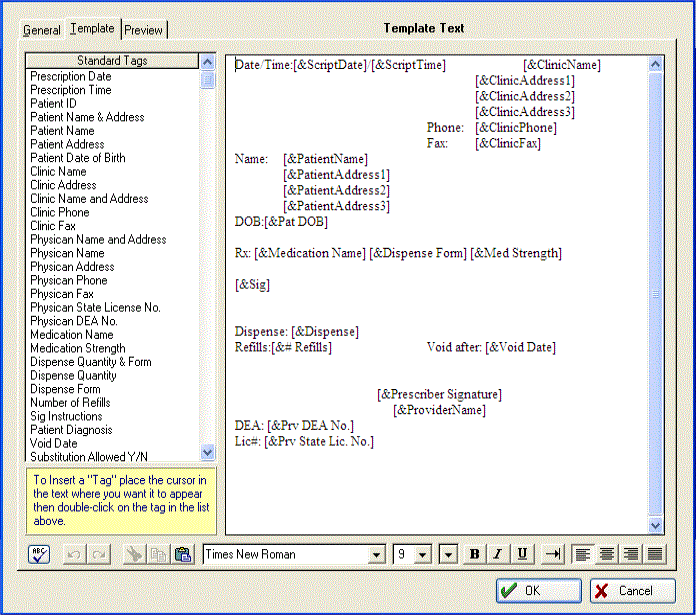Image resolution: width=696 pixels, height=615 pixels.
Task: Insert tab indent with the arrow icon
Action: [552, 554]
